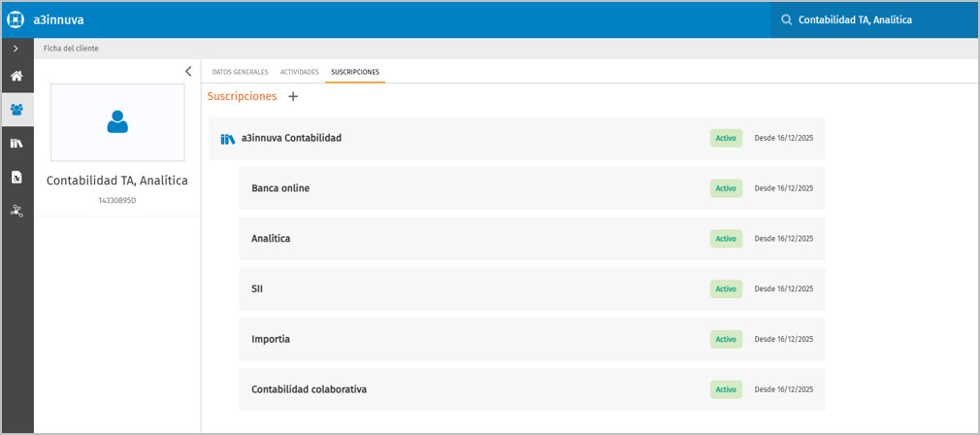Click the search field showing Contabilidad TA, Analítica

point(875,20)
